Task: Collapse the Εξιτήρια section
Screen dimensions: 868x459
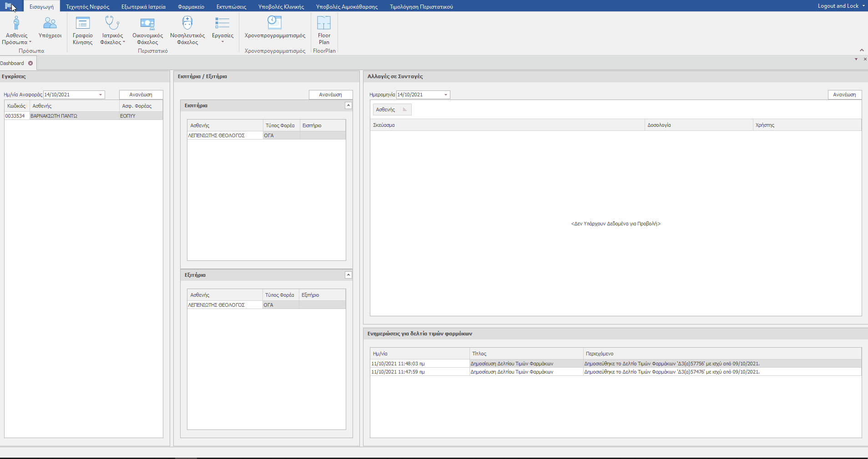Action: [x=348, y=275]
